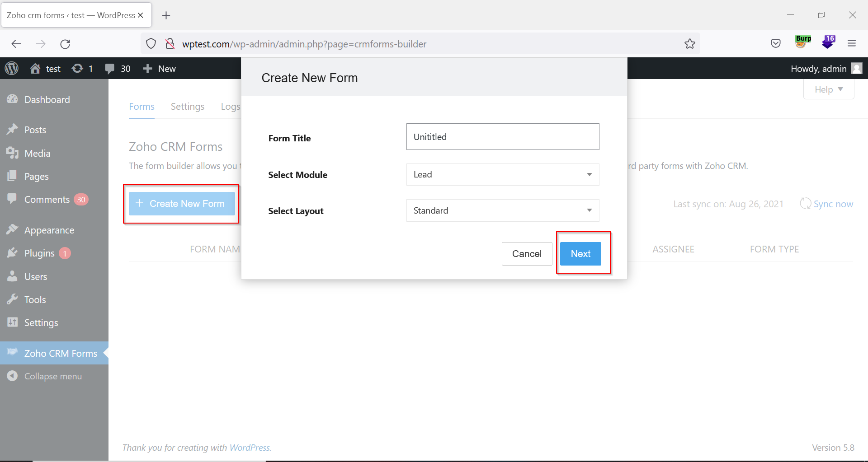This screenshot has height=462, width=868.
Task: Select Appearance in the sidebar menu
Action: point(49,230)
